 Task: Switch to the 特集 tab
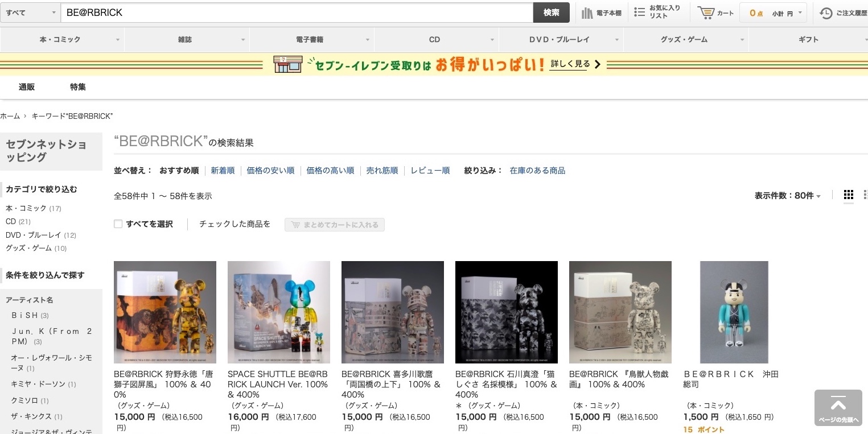coord(78,87)
